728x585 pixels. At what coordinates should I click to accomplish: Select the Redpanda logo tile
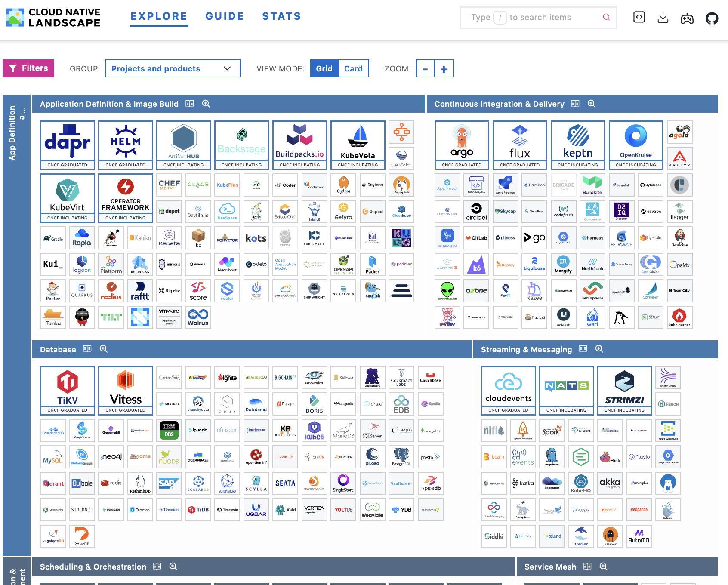tap(639, 510)
